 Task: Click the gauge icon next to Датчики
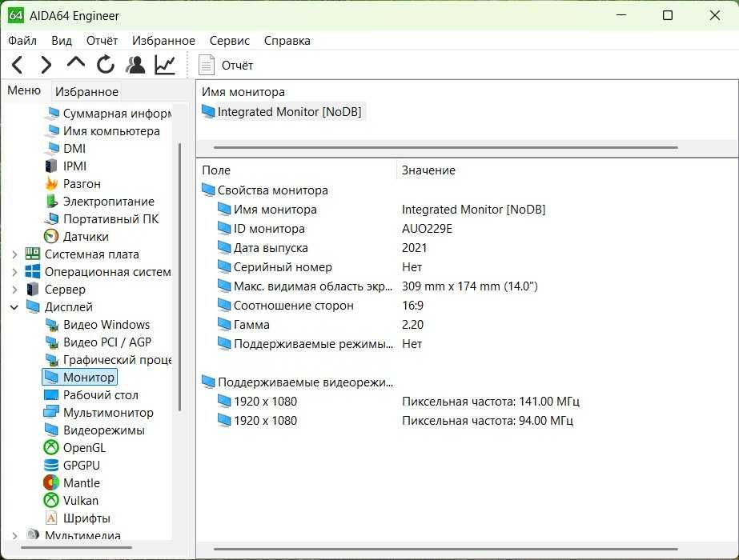coord(51,237)
